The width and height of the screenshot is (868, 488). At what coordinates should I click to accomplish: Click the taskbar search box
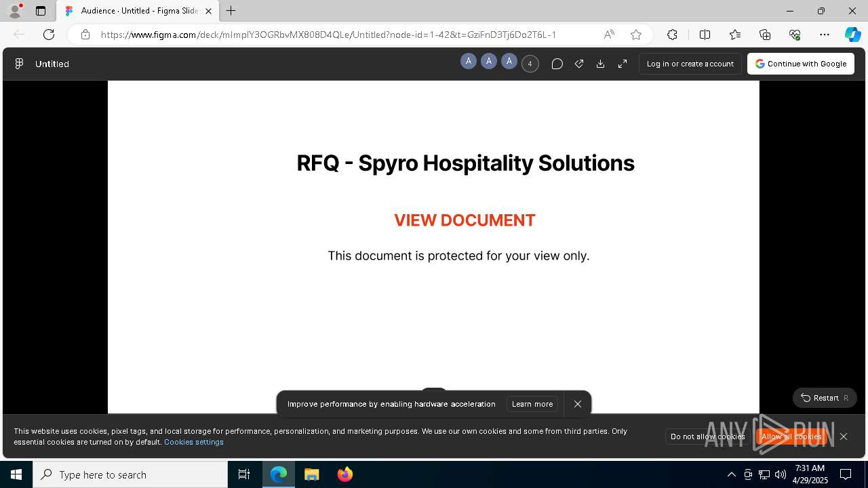pyautogui.click(x=130, y=474)
